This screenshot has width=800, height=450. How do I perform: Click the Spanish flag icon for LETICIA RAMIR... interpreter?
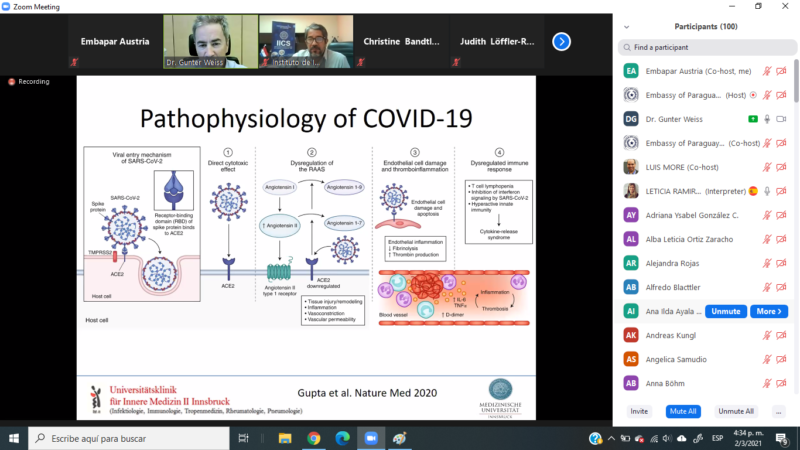pos(753,191)
